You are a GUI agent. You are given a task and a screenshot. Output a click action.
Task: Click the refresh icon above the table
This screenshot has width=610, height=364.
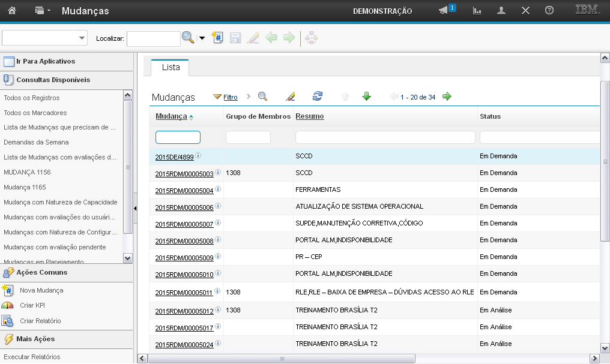(x=318, y=97)
